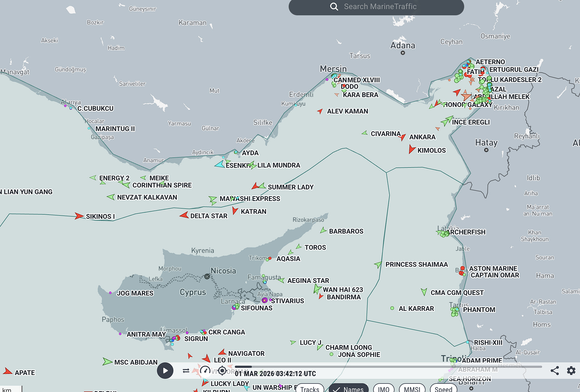The height and width of the screenshot is (392, 580).
Task: Toggle the MMSI label chip
Action: [x=412, y=389]
